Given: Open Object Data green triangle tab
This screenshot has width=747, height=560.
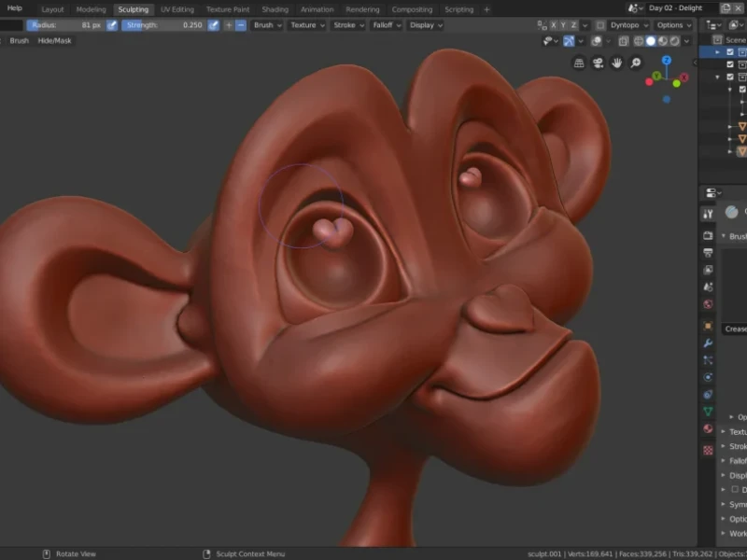Looking at the screenshot, I should [708, 412].
